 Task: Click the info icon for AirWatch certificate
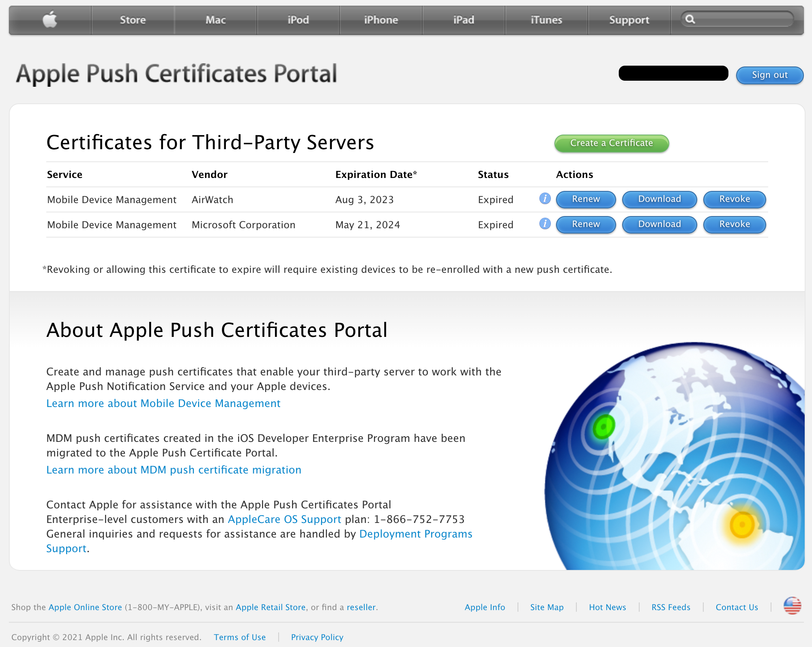(545, 199)
